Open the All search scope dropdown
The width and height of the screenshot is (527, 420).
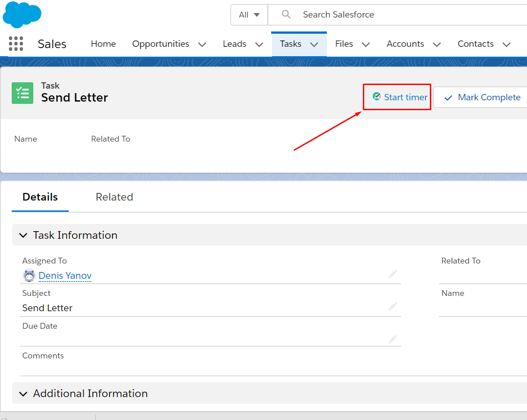tap(249, 15)
